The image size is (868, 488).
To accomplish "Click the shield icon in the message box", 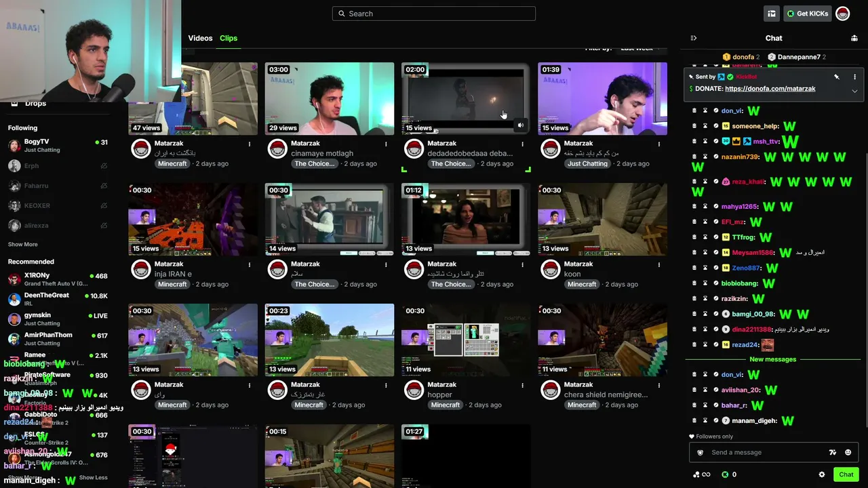I will point(701,453).
